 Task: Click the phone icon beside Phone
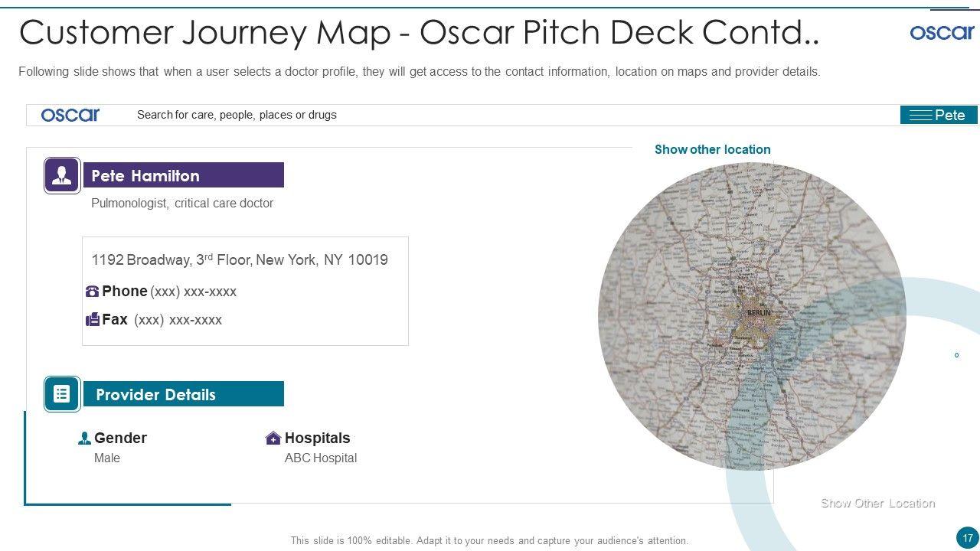click(93, 292)
